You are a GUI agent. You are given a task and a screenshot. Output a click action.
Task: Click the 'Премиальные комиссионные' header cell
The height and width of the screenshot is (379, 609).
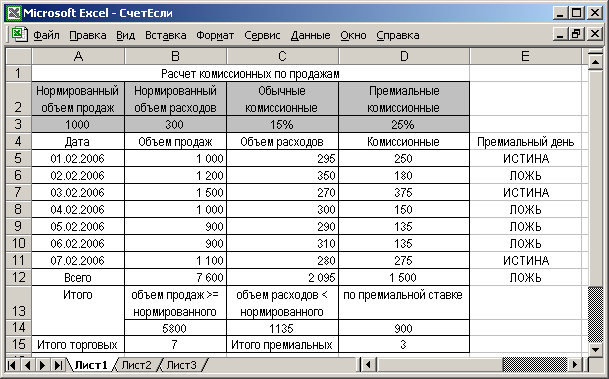[404, 99]
